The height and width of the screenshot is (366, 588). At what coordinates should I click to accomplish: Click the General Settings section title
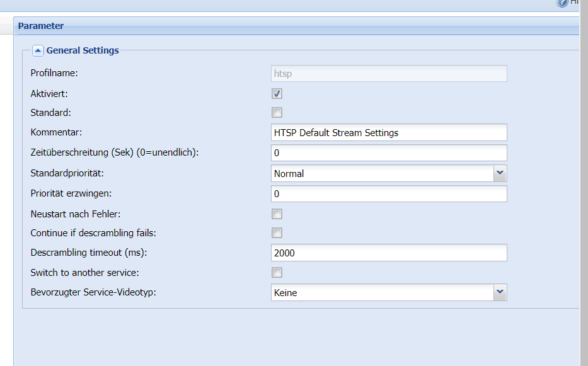[83, 50]
